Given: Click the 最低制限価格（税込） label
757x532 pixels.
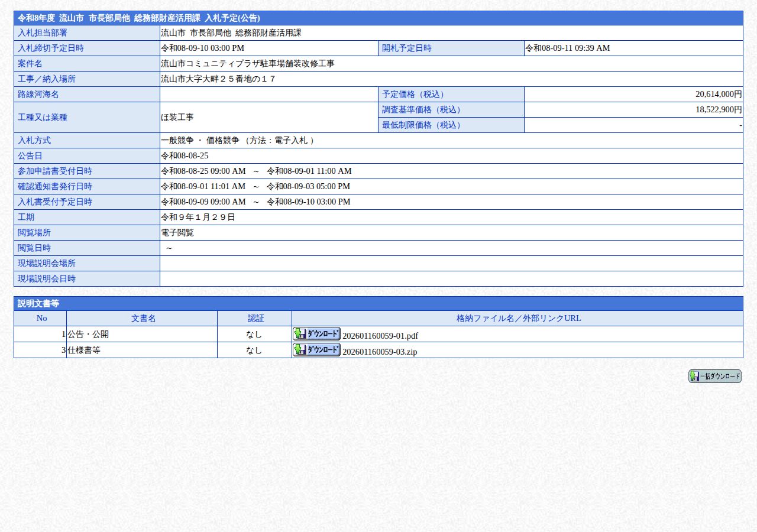Looking at the screenshot, I should [x=423, y=125].
